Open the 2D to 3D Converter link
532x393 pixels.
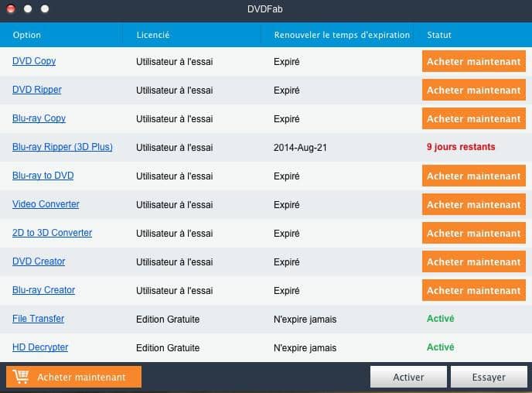(x=53, y=233)
